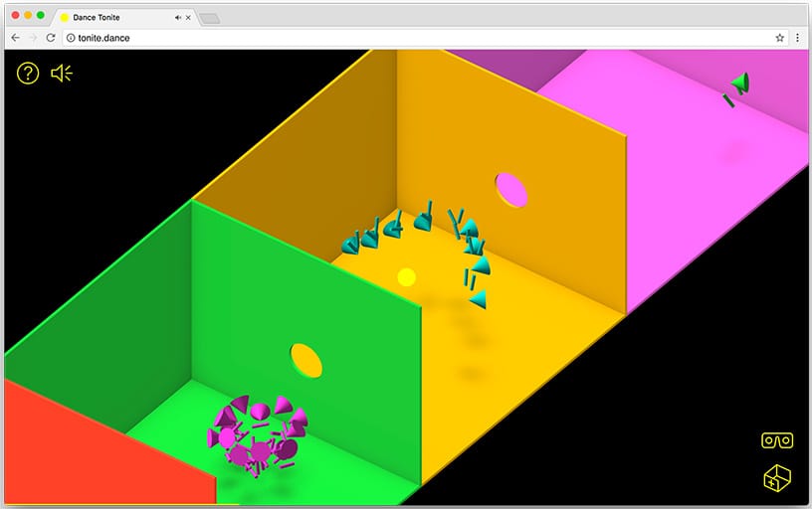Mute tab via speaker icon on tab
812x509 pixels.
click(177, 17)
